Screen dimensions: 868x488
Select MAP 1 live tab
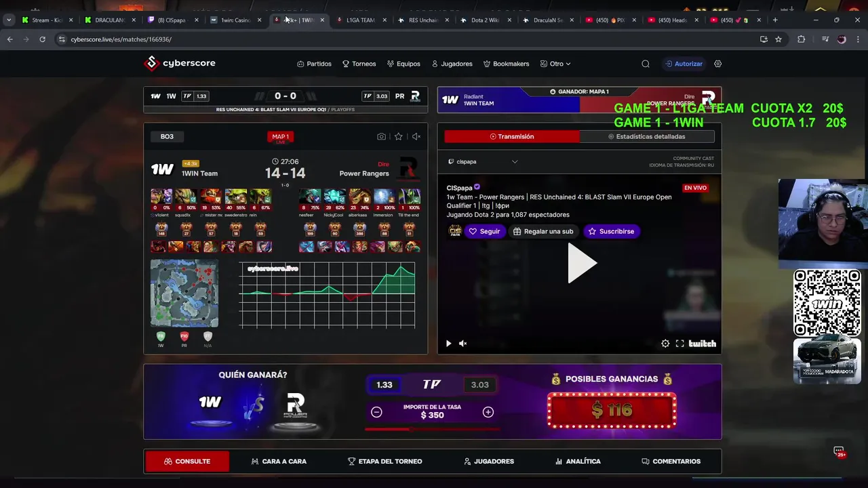(280, 138)
